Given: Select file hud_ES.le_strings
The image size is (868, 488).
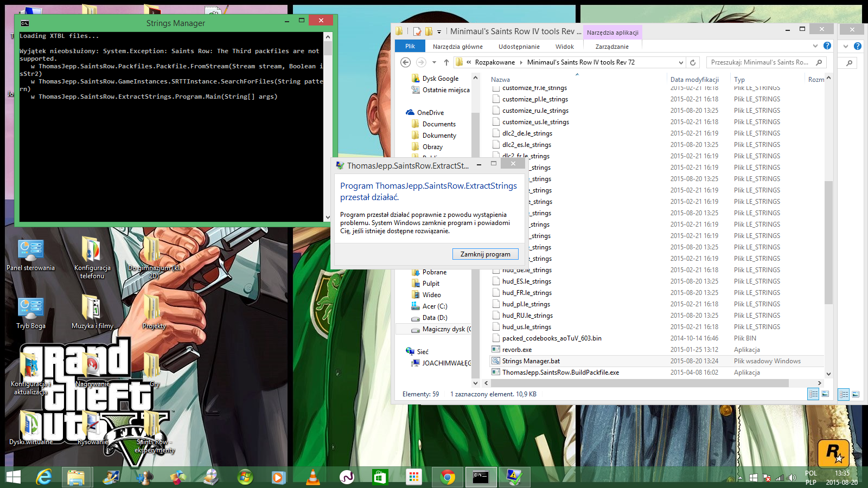Looking at the screenshot, I should tap(527, 281).
